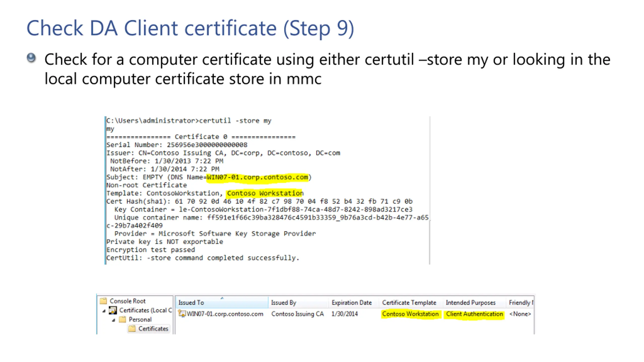Image resolution: width=644 pixels, height=362 pixels.
Task: Click the Contoso Issuing CA cell
Action: pos(297,314)
